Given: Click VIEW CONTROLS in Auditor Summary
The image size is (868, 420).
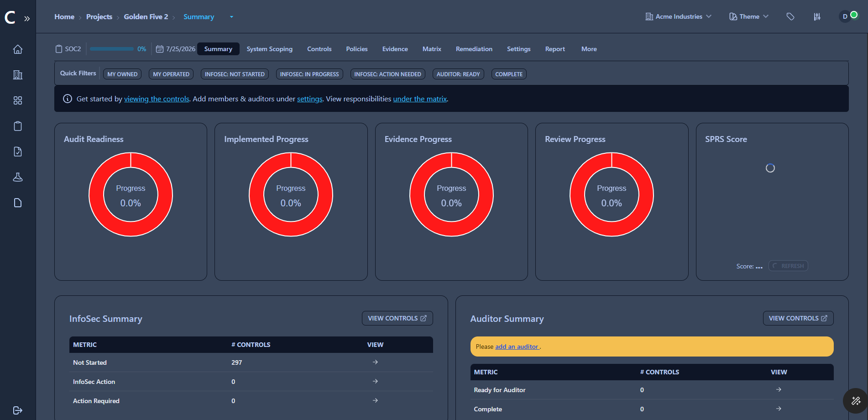Looking at the screenshot, I should [798, 318].
